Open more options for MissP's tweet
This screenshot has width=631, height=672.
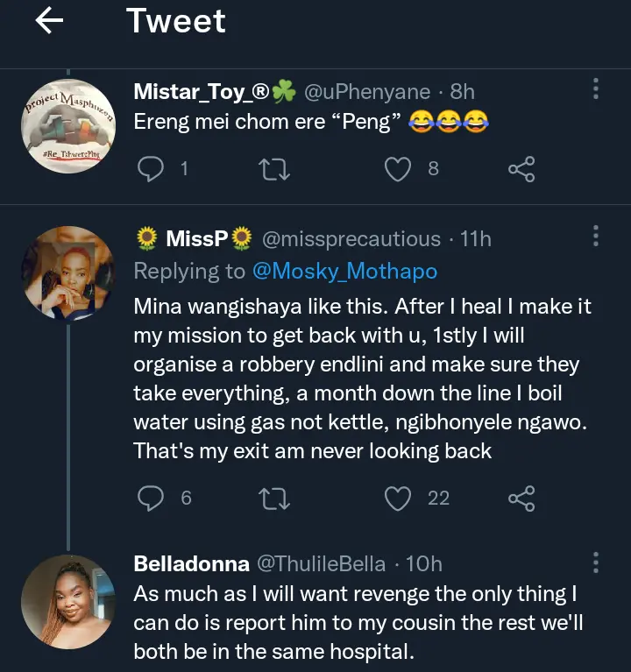click(x=596, y=237)
